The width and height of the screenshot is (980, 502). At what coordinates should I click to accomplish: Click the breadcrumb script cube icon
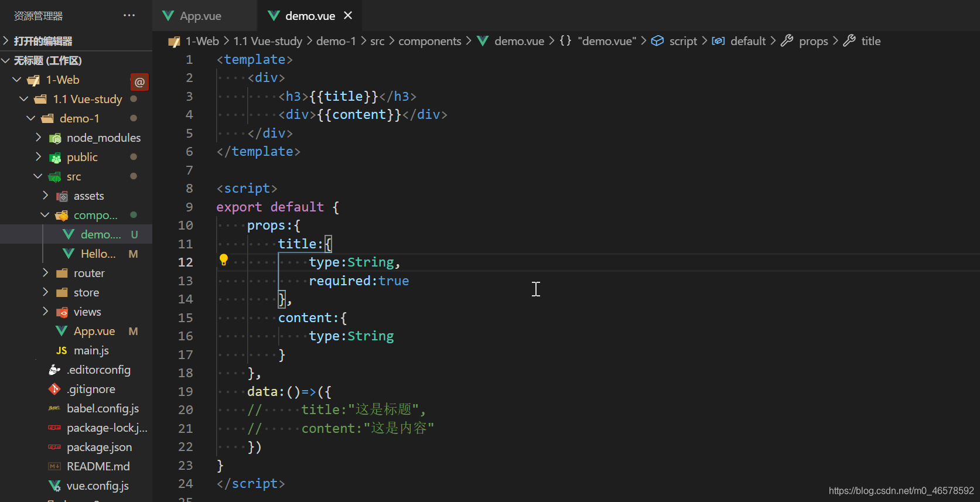(657, 41)
